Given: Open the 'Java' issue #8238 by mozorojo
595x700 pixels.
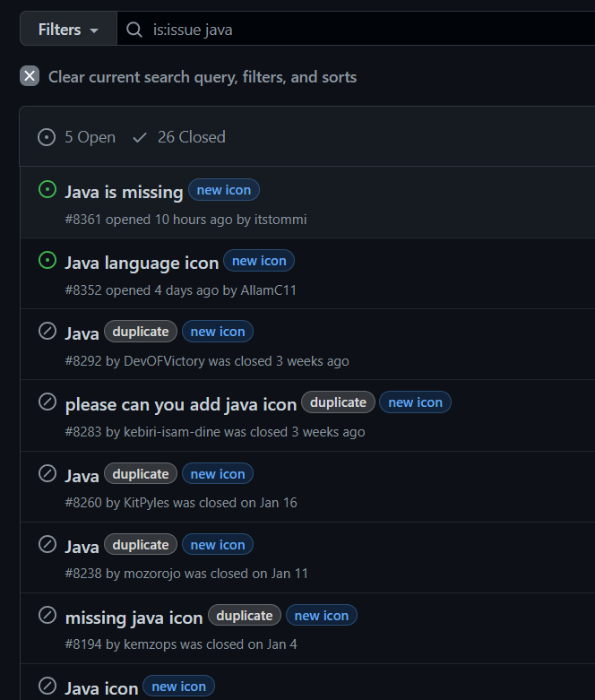Looking at the screenshot, I should point(82,547).
